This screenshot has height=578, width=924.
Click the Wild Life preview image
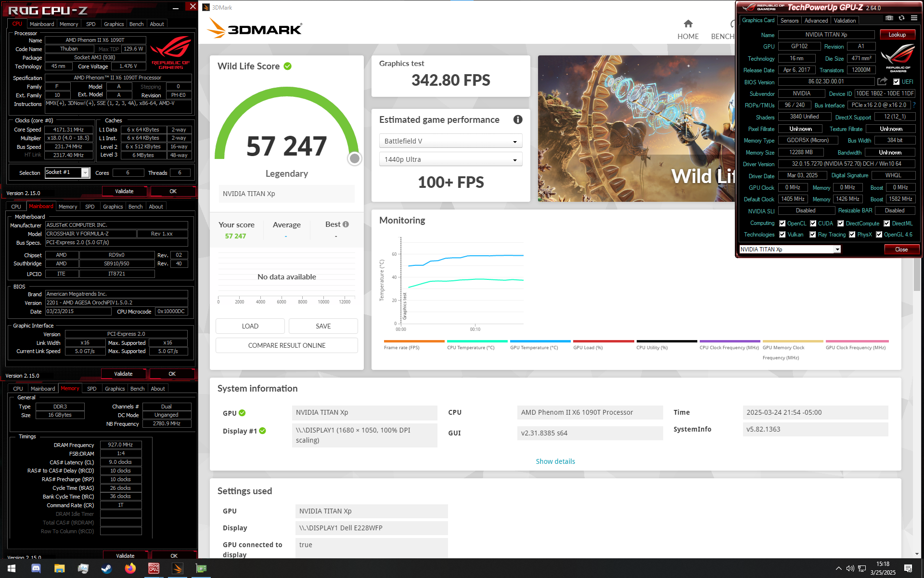click(x=636, y=129)
